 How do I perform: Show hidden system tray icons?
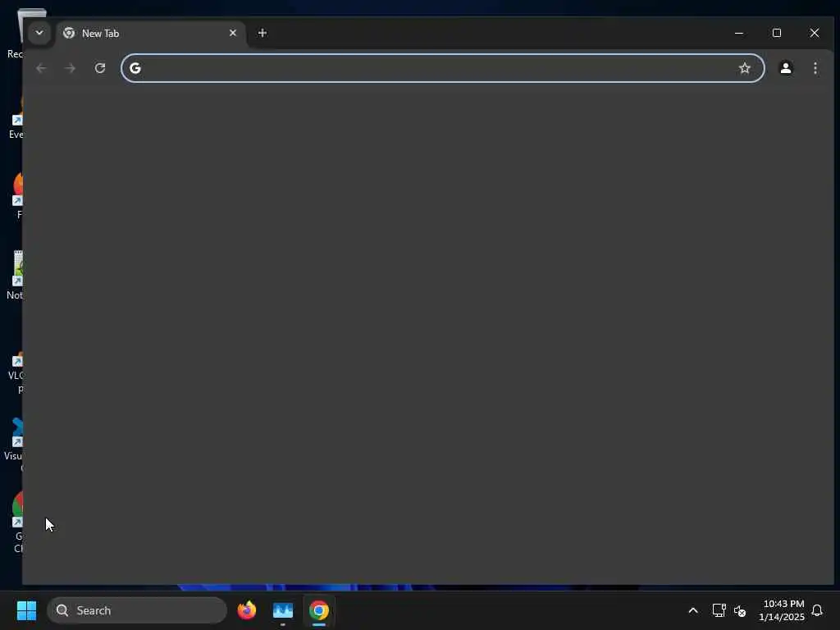[x=692, y=610]
